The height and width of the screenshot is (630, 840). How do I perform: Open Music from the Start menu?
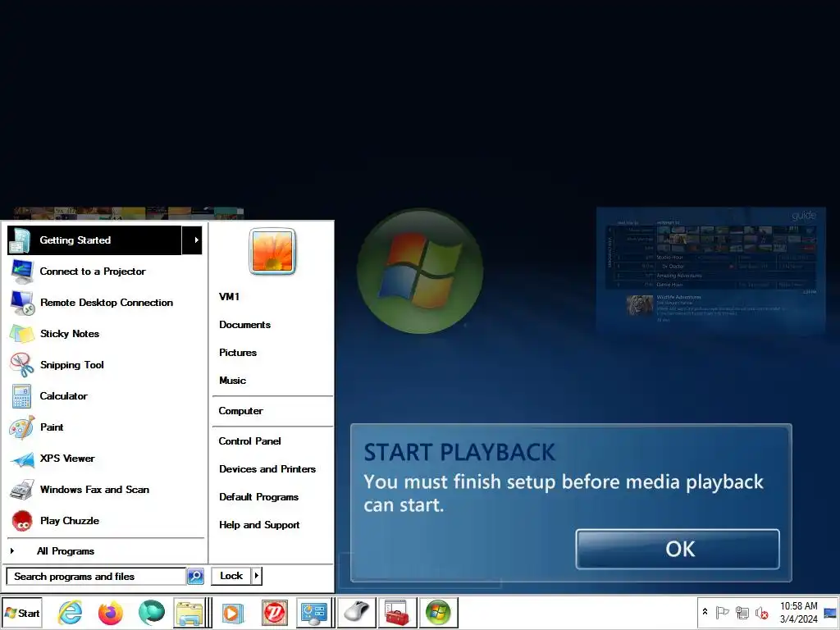point(232,381)
